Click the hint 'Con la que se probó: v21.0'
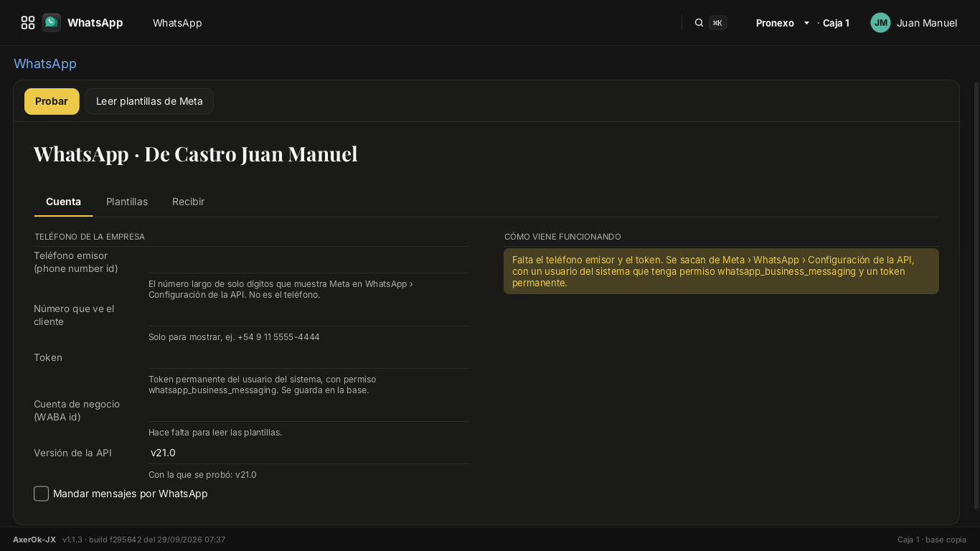Screen dimensions: 980x551 pyautogui.click(x=202, y=475)
